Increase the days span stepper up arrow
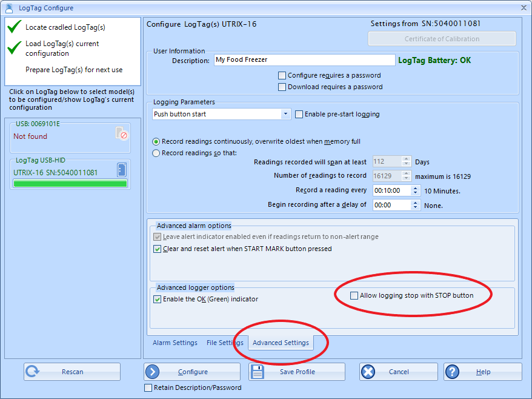The height and width of the screenshot is (399, 532). (x=406, y=159)
